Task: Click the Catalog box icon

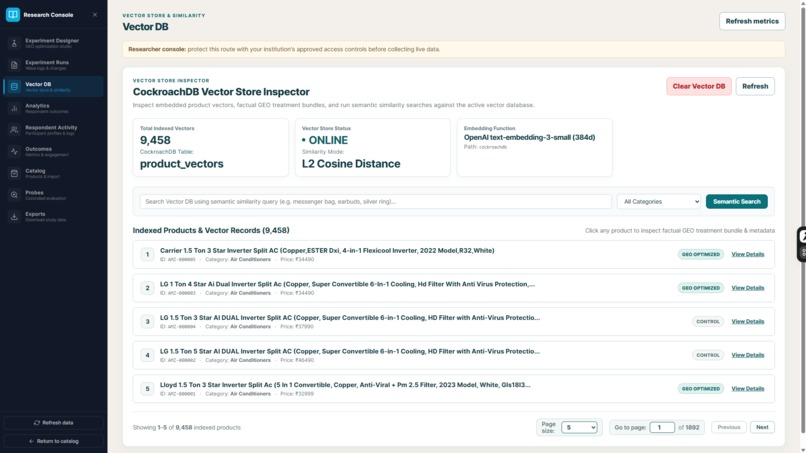Action: tap(14, 173)
